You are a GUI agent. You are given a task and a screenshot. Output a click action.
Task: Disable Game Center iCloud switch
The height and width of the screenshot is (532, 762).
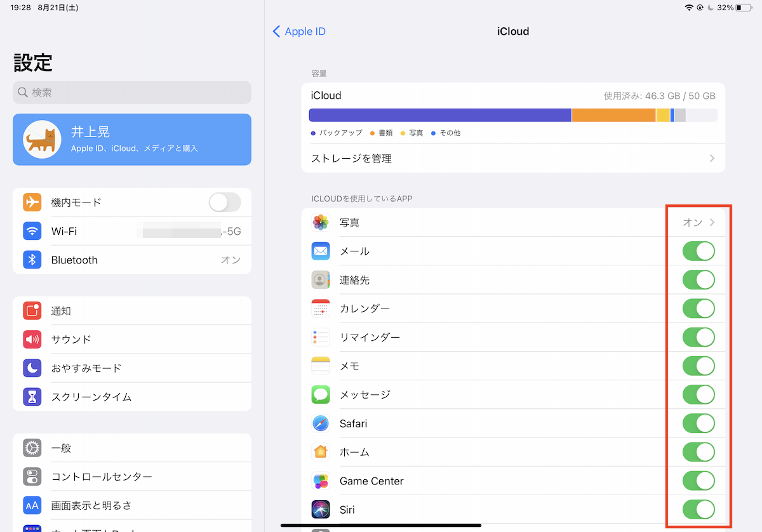point(698,481)
